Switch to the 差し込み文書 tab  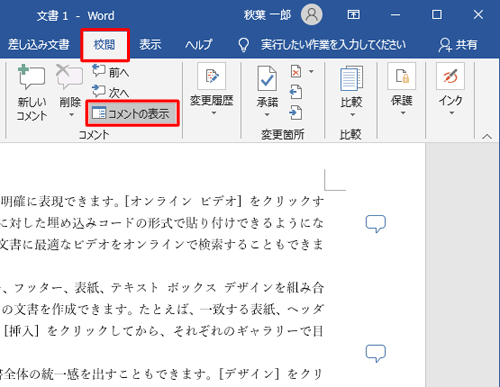(x=39, y=45)
